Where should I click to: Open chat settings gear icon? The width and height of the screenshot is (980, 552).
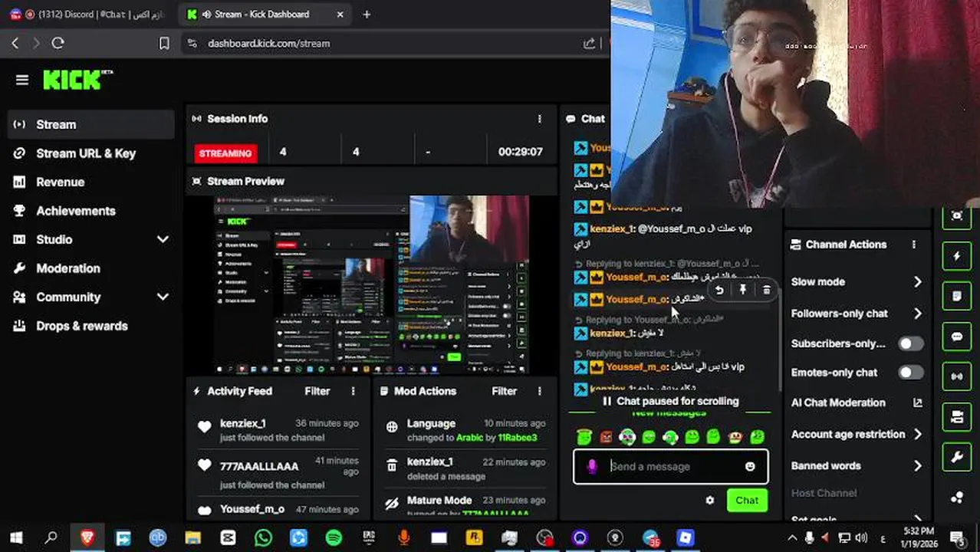coord(710,500)
